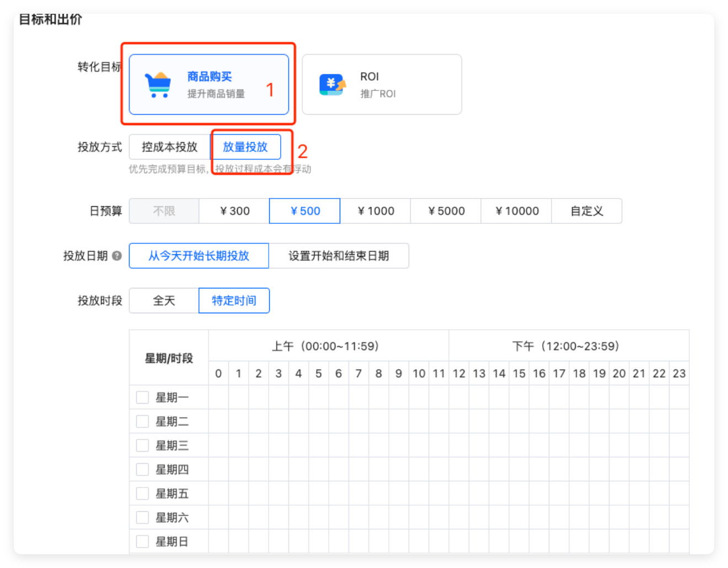Click the ROI currency badge icon
The image size is (728, 568).
[331, 84]
